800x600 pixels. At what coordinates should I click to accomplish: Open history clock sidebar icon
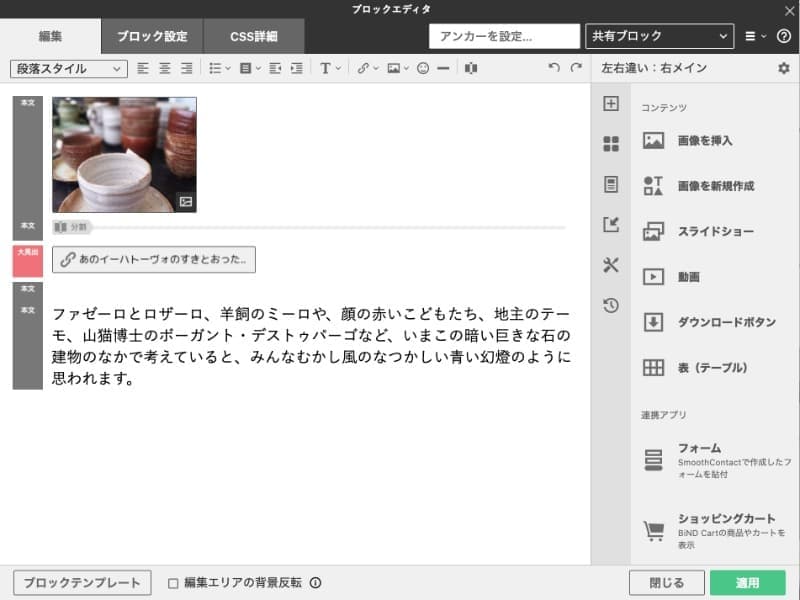(x=611, y=306)
